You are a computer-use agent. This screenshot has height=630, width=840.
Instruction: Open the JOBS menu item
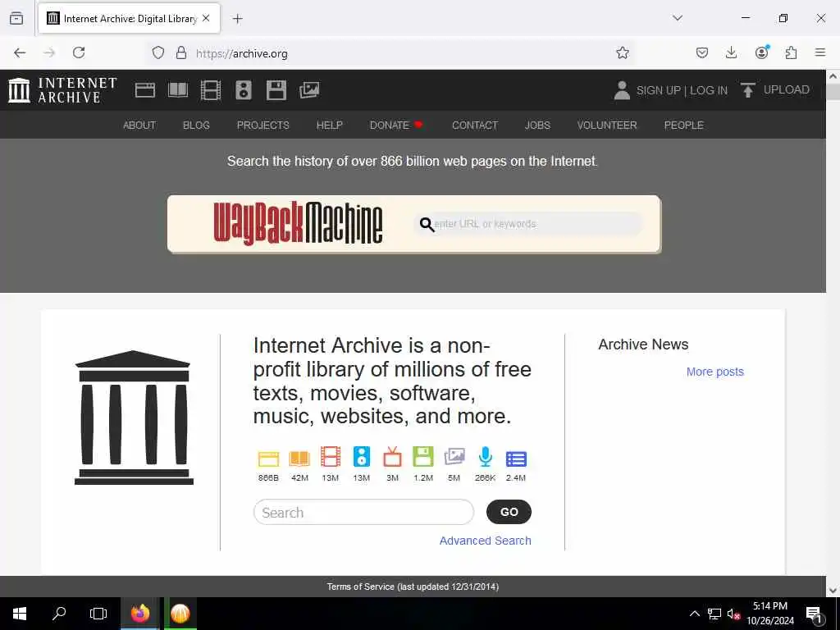pos(537,125)
